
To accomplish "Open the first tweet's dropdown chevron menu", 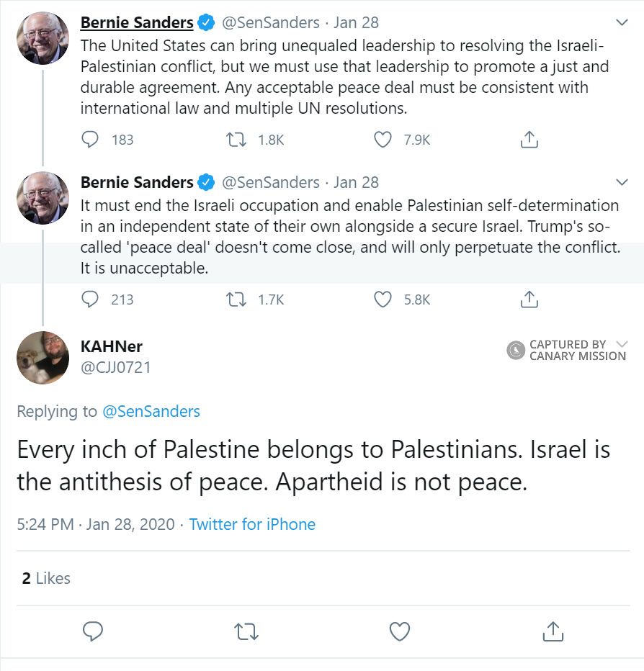I will (622, 22).
